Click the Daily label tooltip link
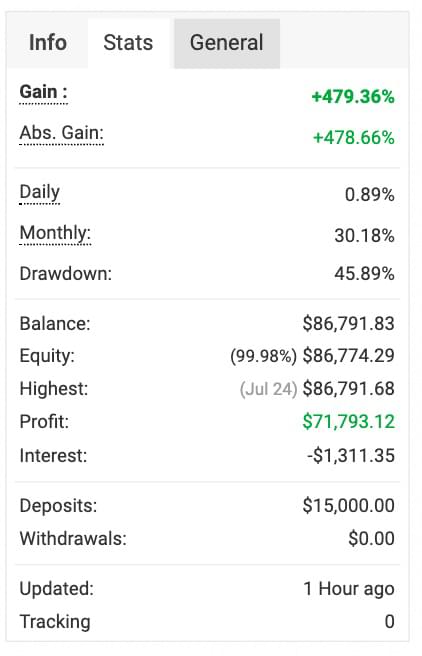This screenshot has width=422, height=656. [x=40, y=192]
